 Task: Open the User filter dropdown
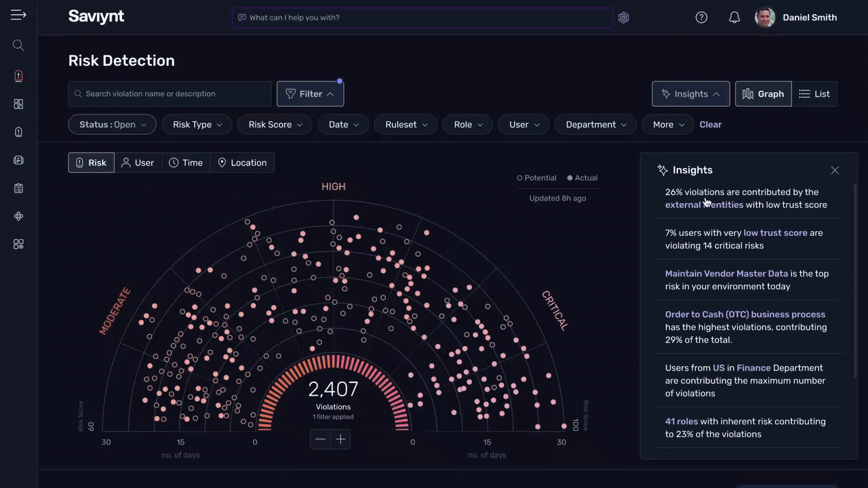(524, 125)
